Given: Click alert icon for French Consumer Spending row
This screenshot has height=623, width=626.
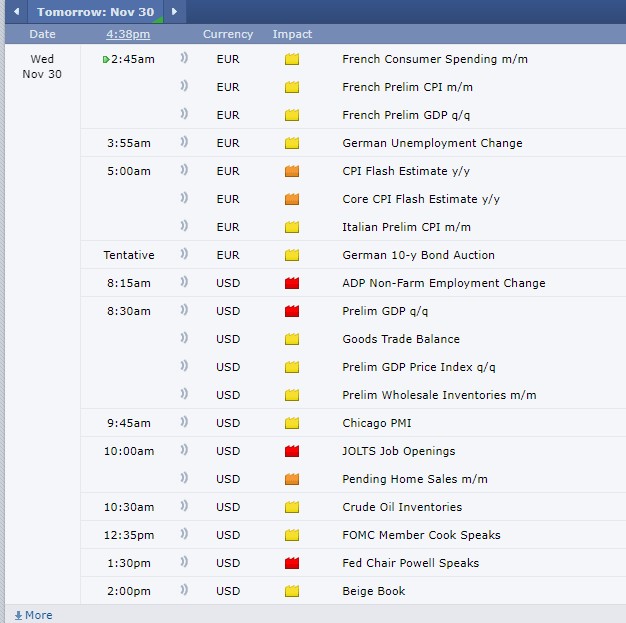Looking at the screenshot, I should click(184, 59).
